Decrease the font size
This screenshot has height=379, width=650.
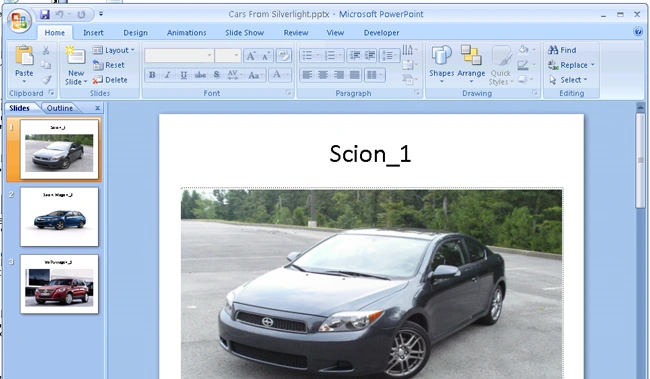pos(265,55)
